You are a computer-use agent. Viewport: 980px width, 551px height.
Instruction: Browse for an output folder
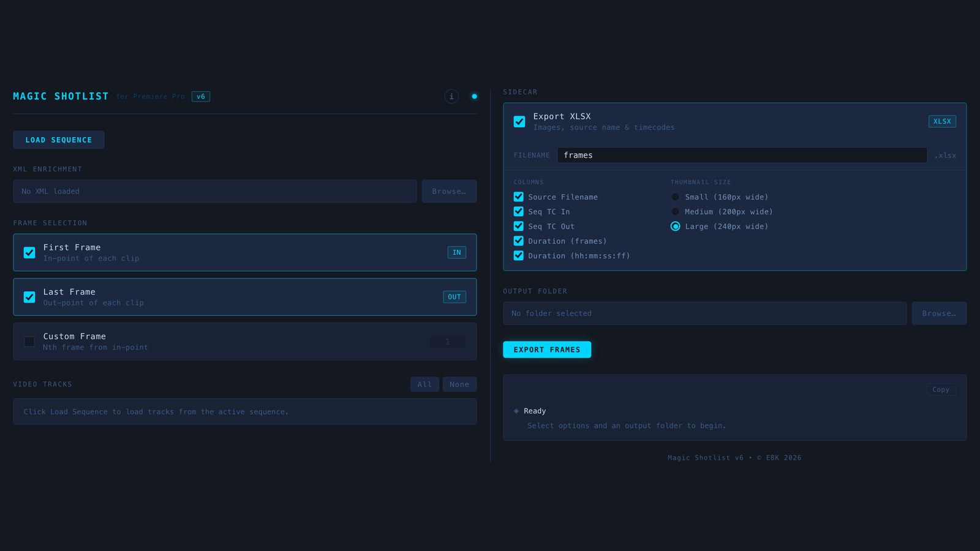coord(939,313)
